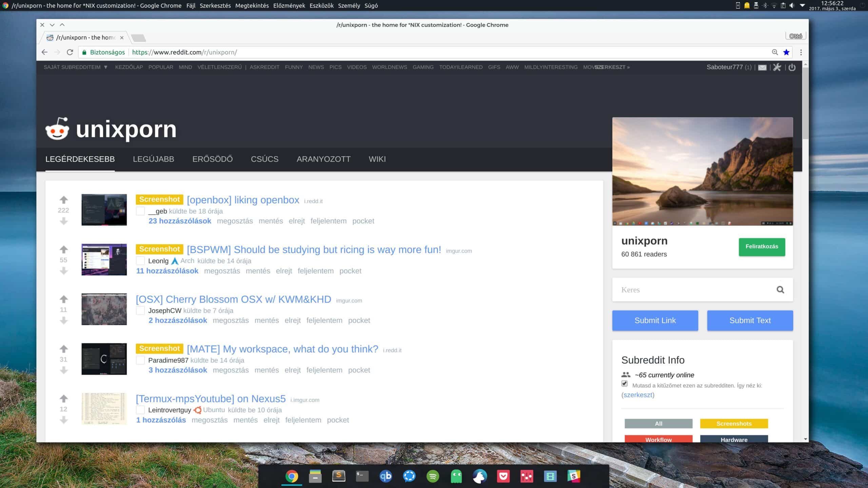Open the Termux-mpsYoutube post thumbnail
This screenshot has width=868, height=488.
click(x=104, y=409)
